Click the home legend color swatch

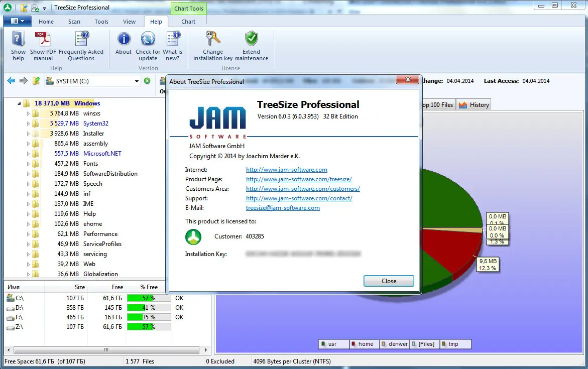click(x=353, y=344)
